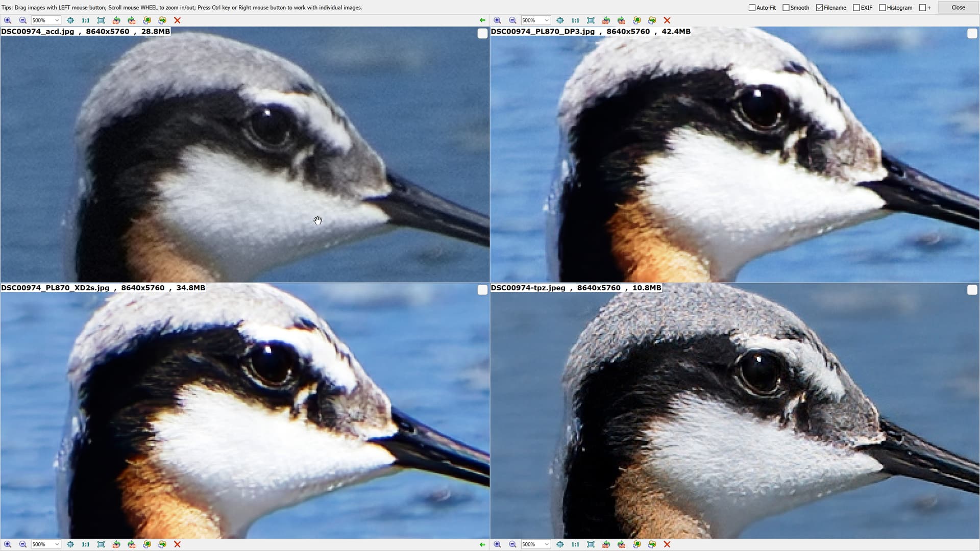Enable the Histogram checkbox
Image resolution: width=980 pixels, height=551 pixels.
883,8
